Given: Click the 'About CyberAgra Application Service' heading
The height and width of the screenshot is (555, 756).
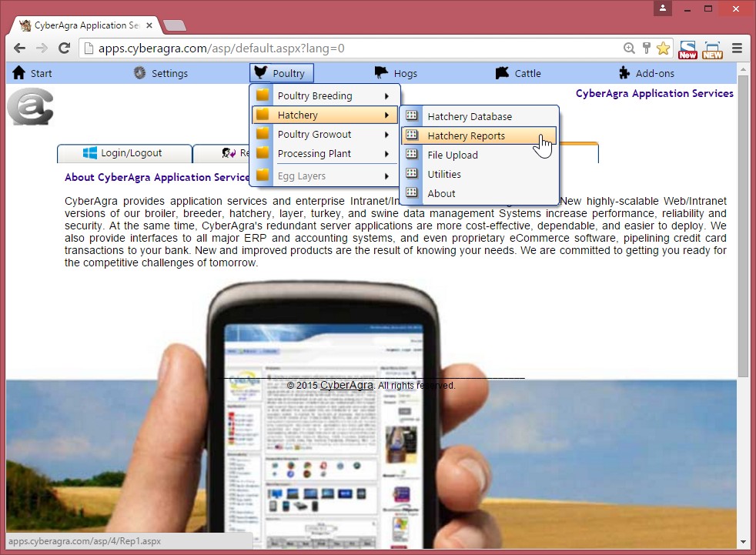Looking at the screenshot, I should 157,178.
